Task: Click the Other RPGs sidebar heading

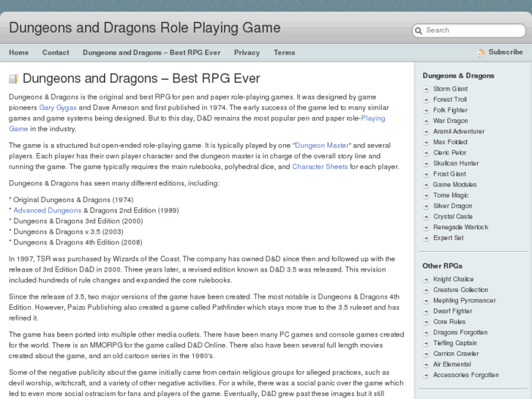Action: click(x=442, y=266)
